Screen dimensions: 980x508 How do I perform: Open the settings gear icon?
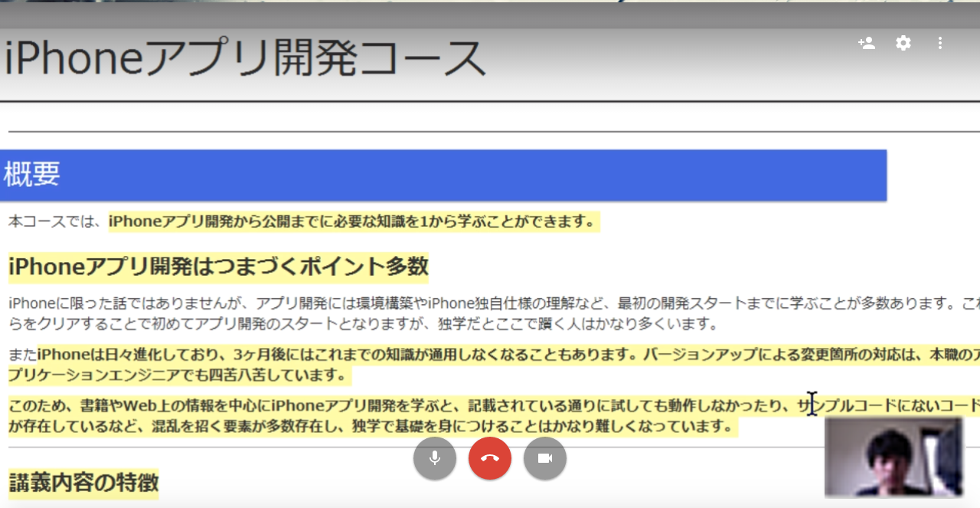pos(903,43)
